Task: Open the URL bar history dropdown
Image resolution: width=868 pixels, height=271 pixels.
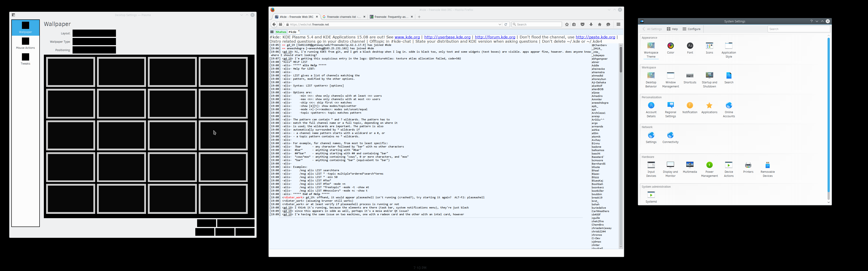Action: 500,24
